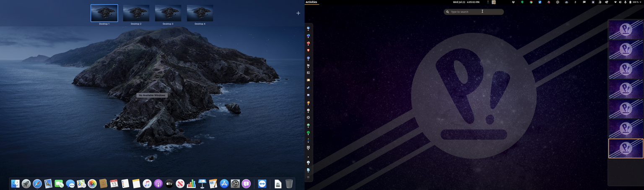This screenshot has height=190, width=644.
Task: Select the topmost GNOME workspace thumbnail
Action: (x=626, y=30)
